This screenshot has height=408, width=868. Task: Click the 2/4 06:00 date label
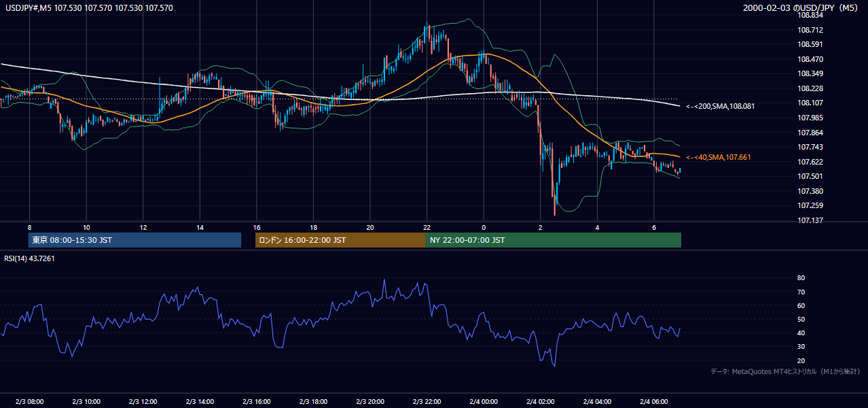(653, 401)
